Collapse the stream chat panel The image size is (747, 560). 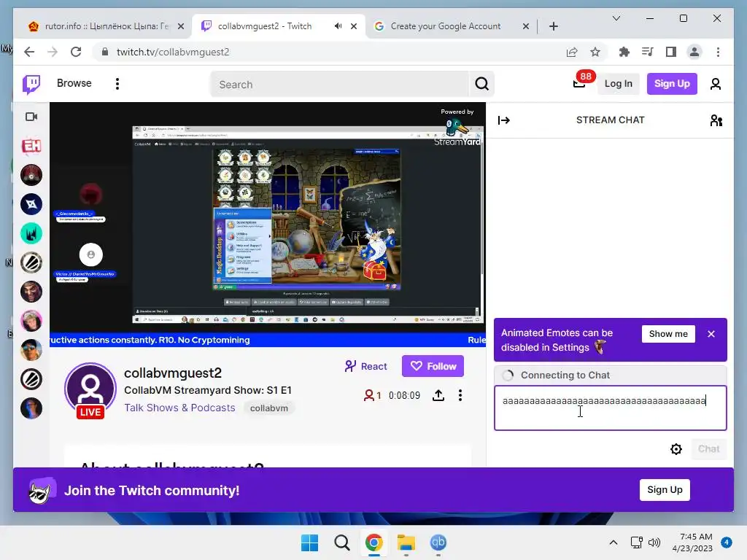point(504,120)
